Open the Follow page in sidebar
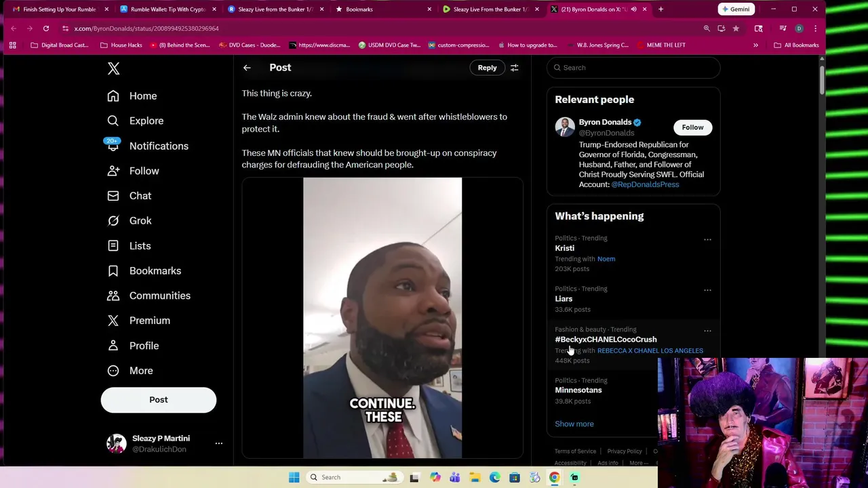The height and width of the screenshot is (488, 868). 133,171
